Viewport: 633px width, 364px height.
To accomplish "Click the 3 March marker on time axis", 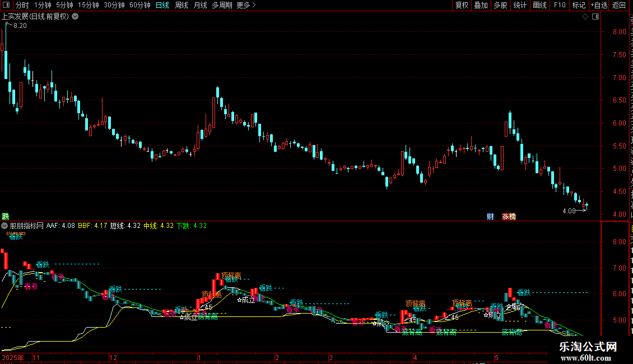I will click(x=331, y=357).
